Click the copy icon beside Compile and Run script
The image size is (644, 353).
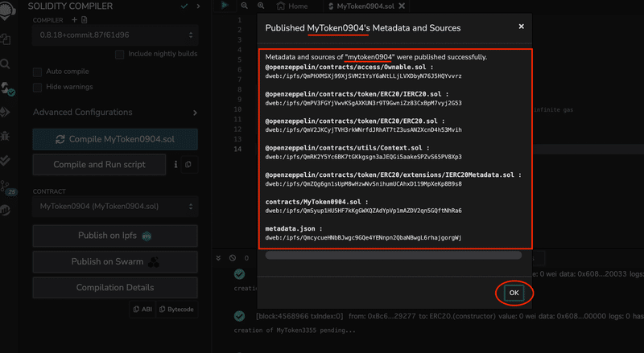pyautogui.click(x=188, y=165)
